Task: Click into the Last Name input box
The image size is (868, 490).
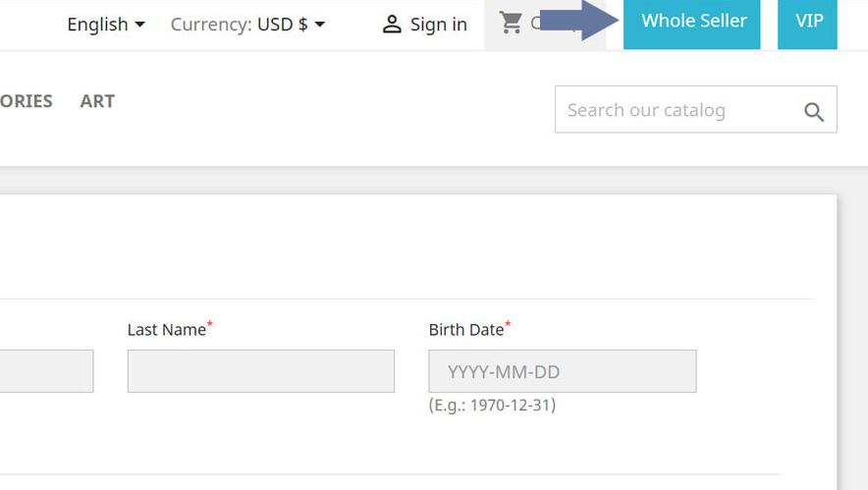Action: click(260, 371)
